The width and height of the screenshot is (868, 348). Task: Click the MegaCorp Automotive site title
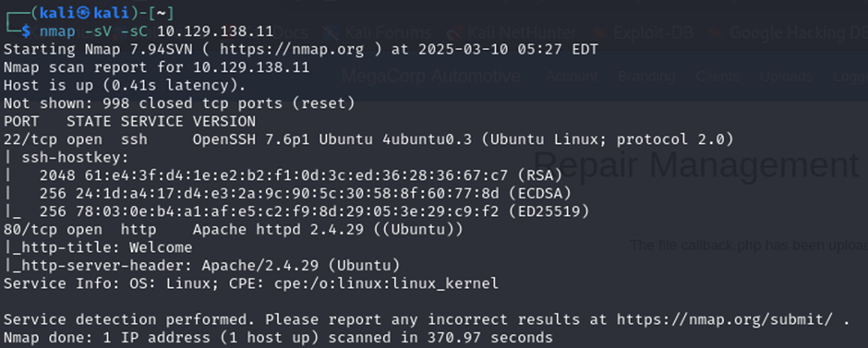point(430,77)
